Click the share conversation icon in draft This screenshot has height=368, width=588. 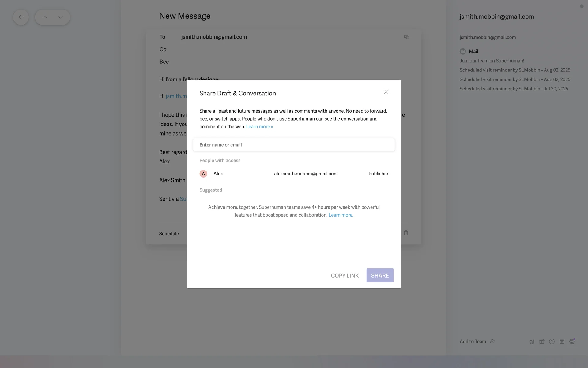tap(406, 37)
